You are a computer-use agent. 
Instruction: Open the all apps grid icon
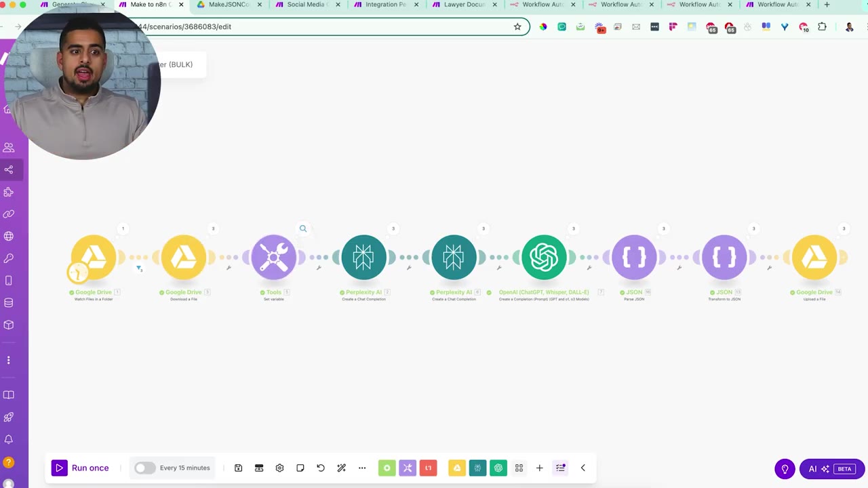(519, 468)
